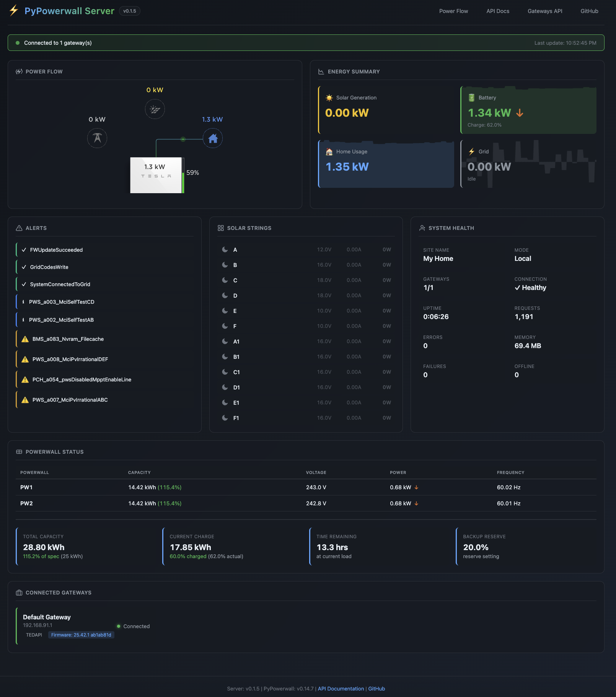Open the GitHub link in top navigation
The height and width of the screenshot is (697, 616).
[589, 11]
